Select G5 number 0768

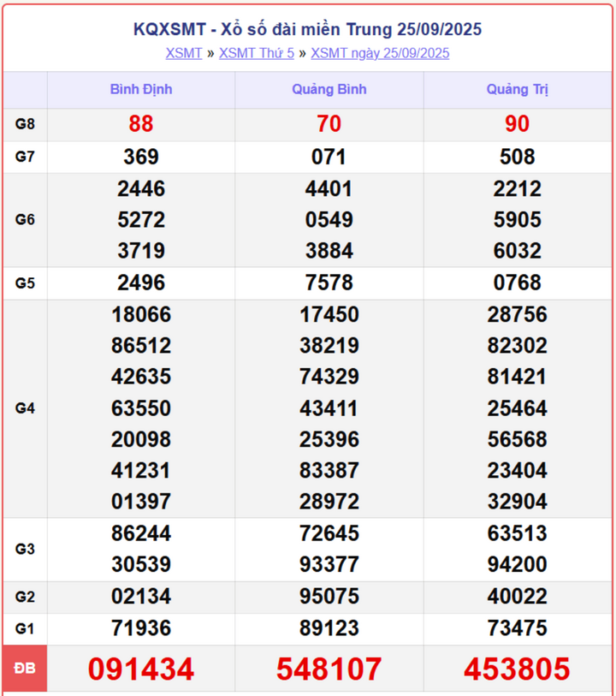tap(517, 283)
